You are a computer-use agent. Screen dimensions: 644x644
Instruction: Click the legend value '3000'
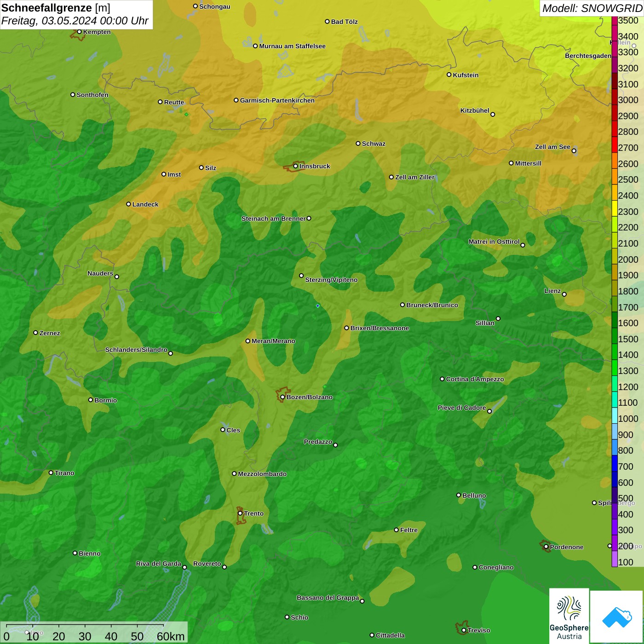click(x=628, y=100)
